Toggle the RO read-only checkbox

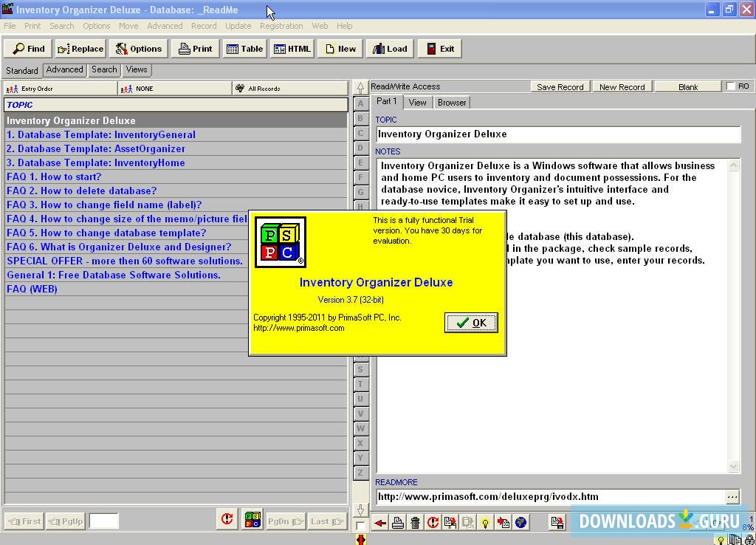tap(730, 86)
